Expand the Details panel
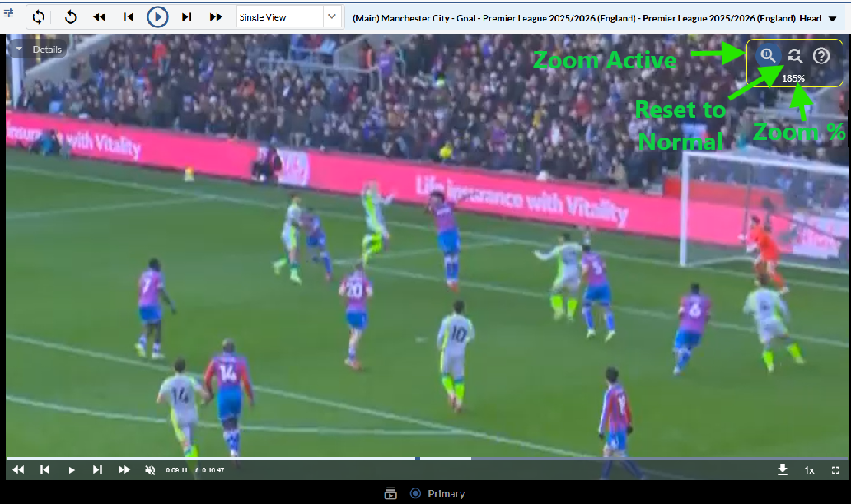Screen dimensions: 851x504 pyautogui.click(x=39, y=49)
